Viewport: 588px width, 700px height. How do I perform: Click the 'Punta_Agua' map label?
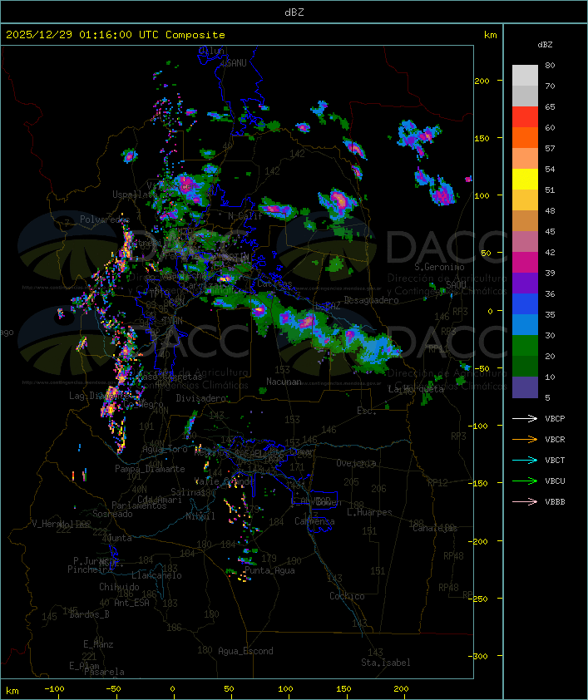269,570
